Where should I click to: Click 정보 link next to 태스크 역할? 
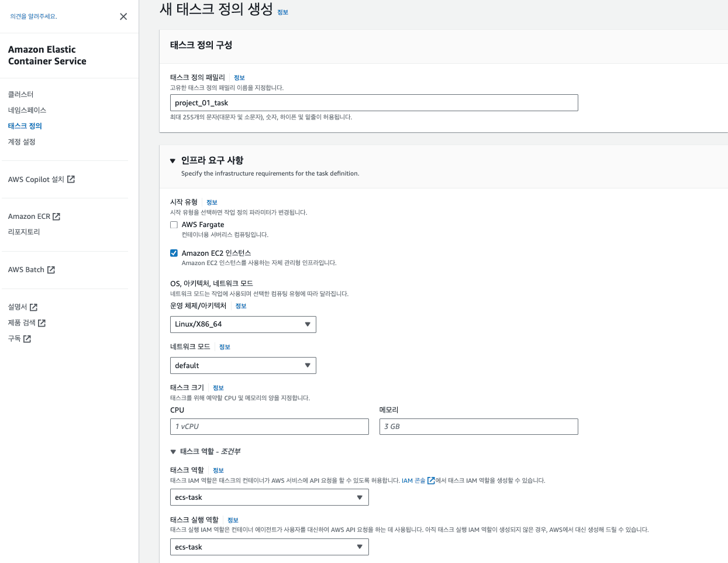pyautogui.click(x=218, y=471)
